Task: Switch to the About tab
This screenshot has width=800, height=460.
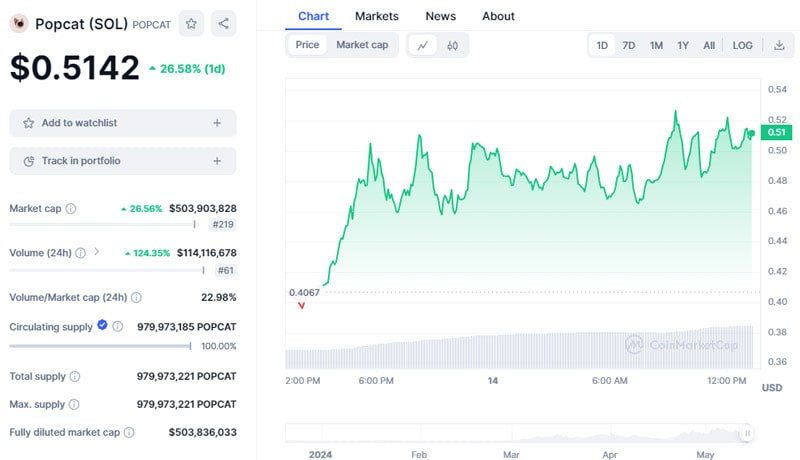Action: [x=498, y=16]
